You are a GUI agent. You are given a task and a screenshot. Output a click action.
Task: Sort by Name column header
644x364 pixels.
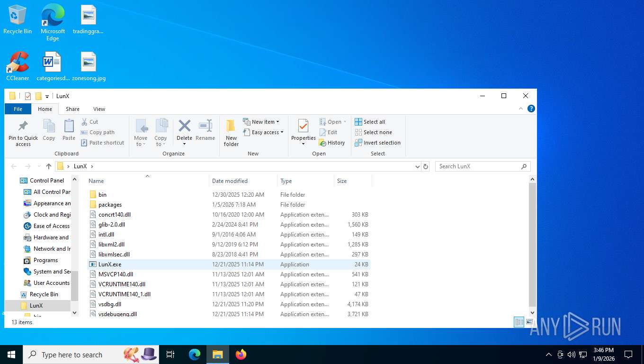(147, 181)
